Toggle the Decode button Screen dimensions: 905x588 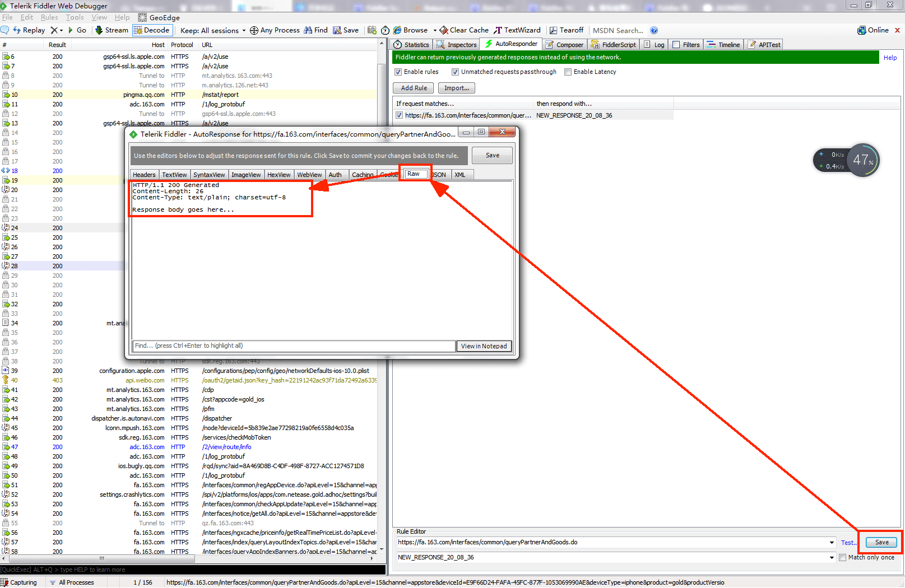point(152,30)
